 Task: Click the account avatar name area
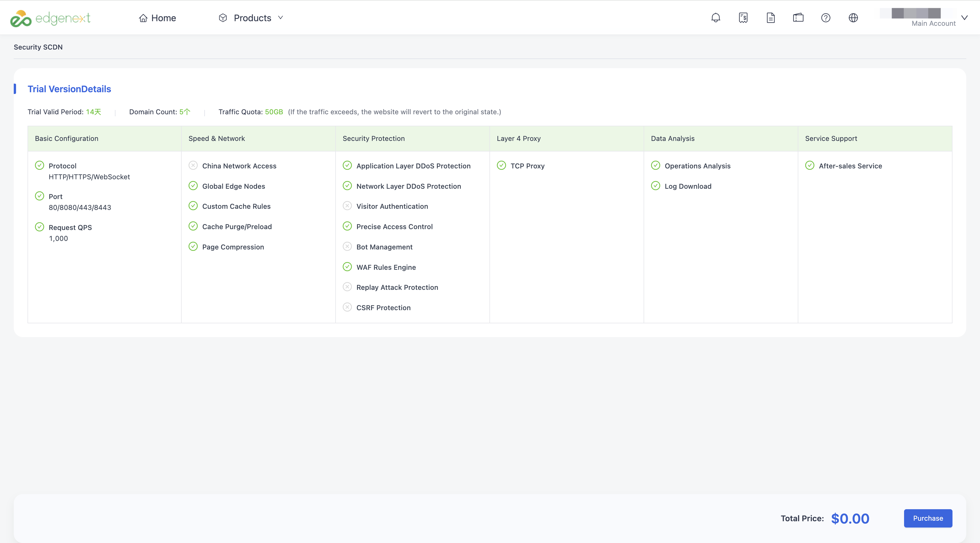(x=910, y=13)
